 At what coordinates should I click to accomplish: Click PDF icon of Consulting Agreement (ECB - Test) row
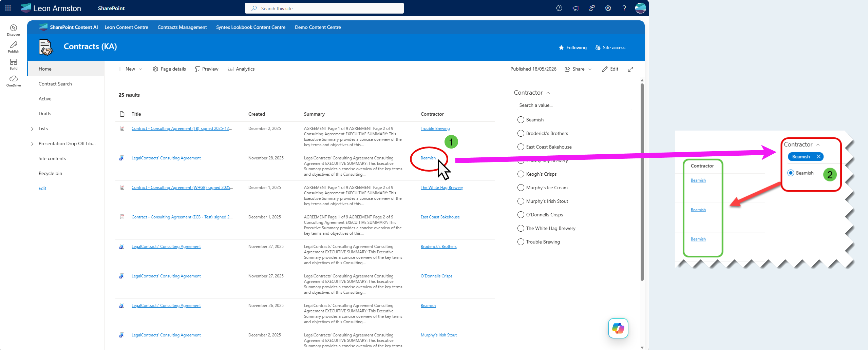[122, 217]
